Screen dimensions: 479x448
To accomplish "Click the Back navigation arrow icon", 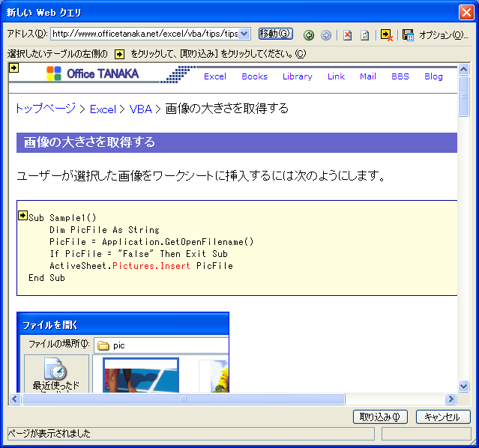I will coord(309,35).
